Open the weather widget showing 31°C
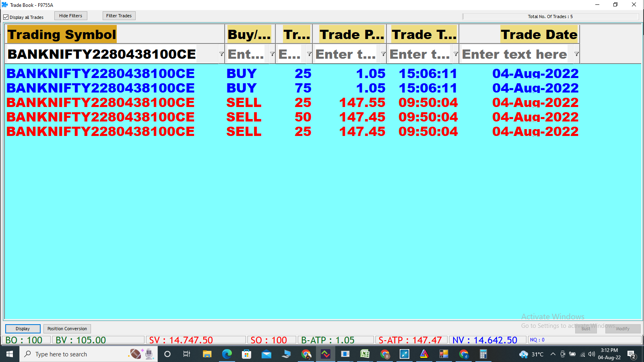The height and width of the screenshot is (362, 644). [531, 354]
